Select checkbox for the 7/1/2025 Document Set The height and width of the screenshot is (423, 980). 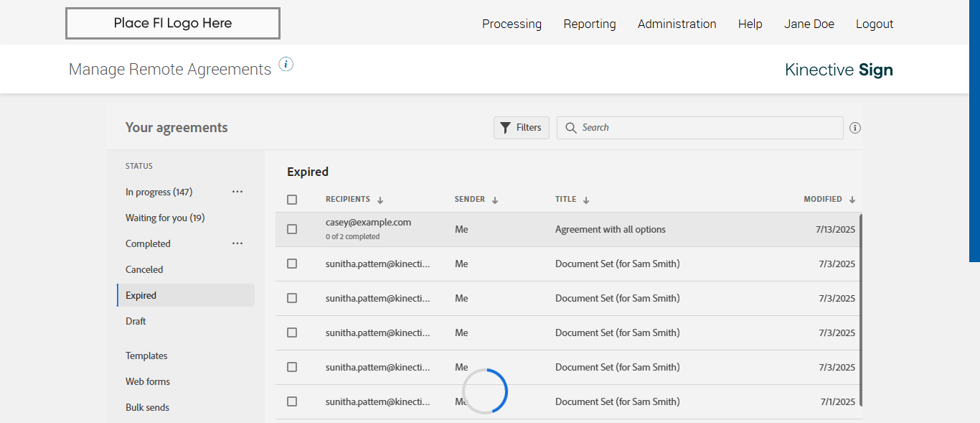[292, 401]
